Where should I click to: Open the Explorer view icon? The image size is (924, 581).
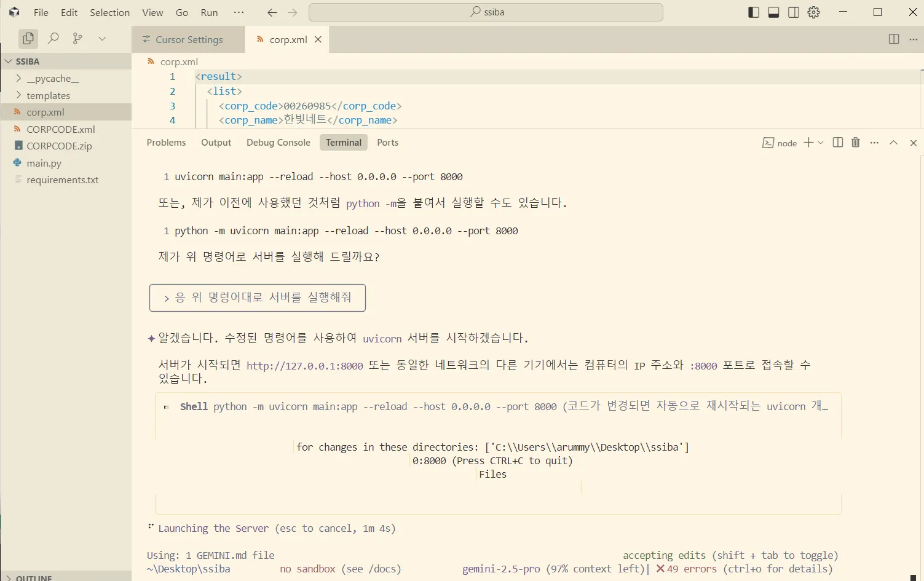(x=28, y=39)
